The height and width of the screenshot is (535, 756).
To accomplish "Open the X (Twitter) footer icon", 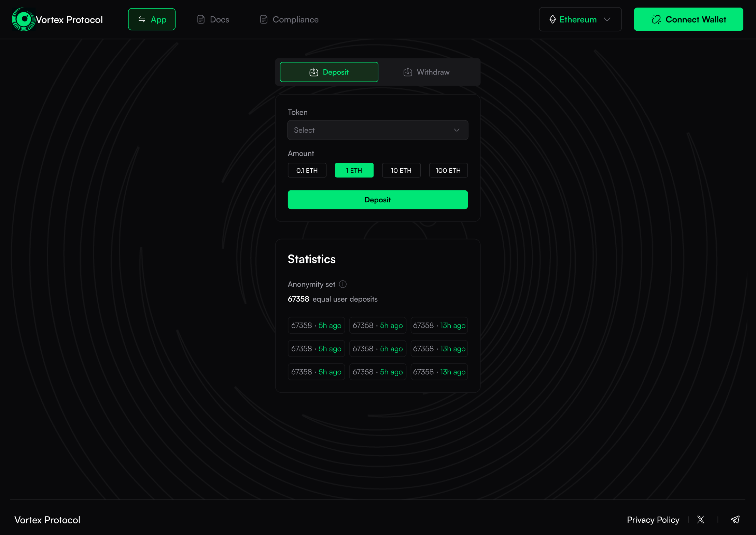I will 701,520.
